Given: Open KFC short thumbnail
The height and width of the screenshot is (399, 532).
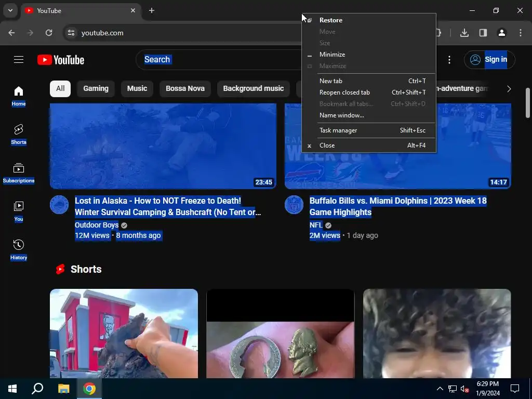Looking at the screenshot, I should [124, 334].
